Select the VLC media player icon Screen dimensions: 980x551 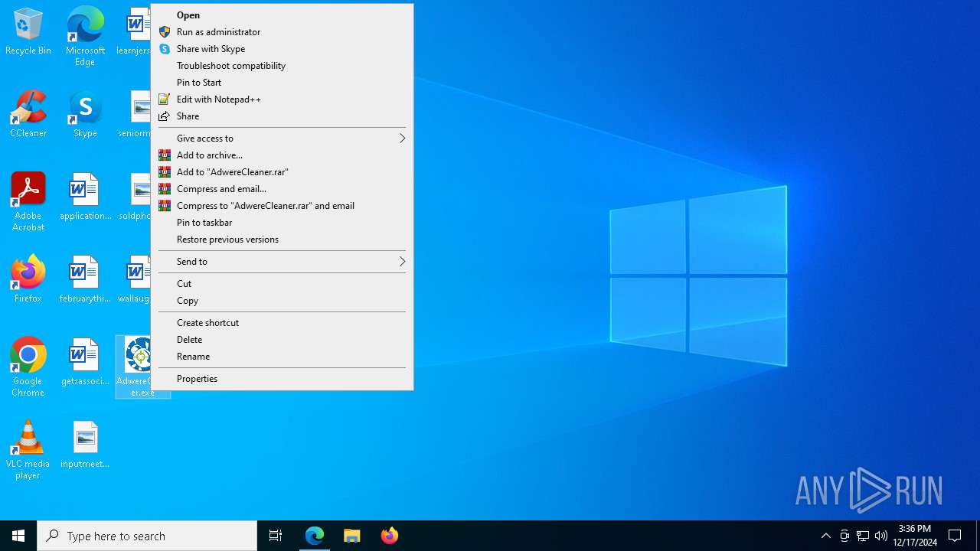click(28, 450)
